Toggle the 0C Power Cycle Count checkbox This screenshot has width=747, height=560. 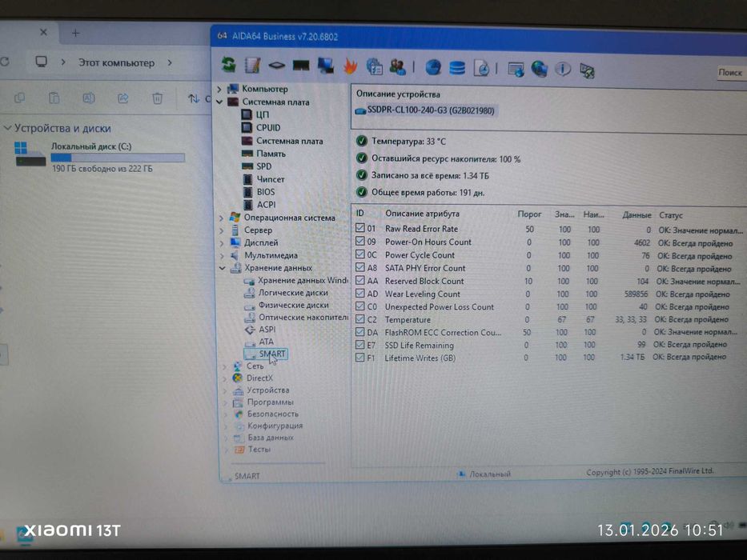click(360, 254)
